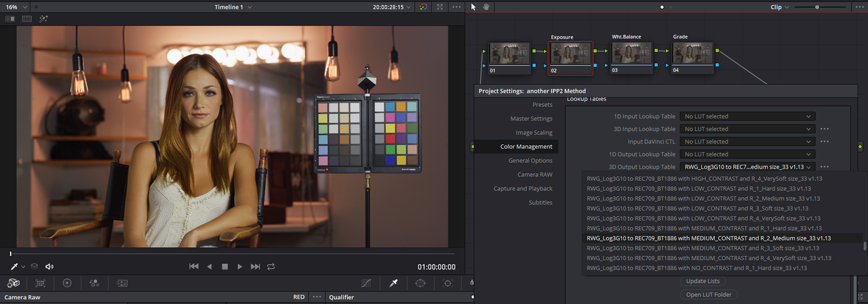Mute audio with the speaker icon
The height and width of the screenshot is (304, 868).
(x=50, y=267)
